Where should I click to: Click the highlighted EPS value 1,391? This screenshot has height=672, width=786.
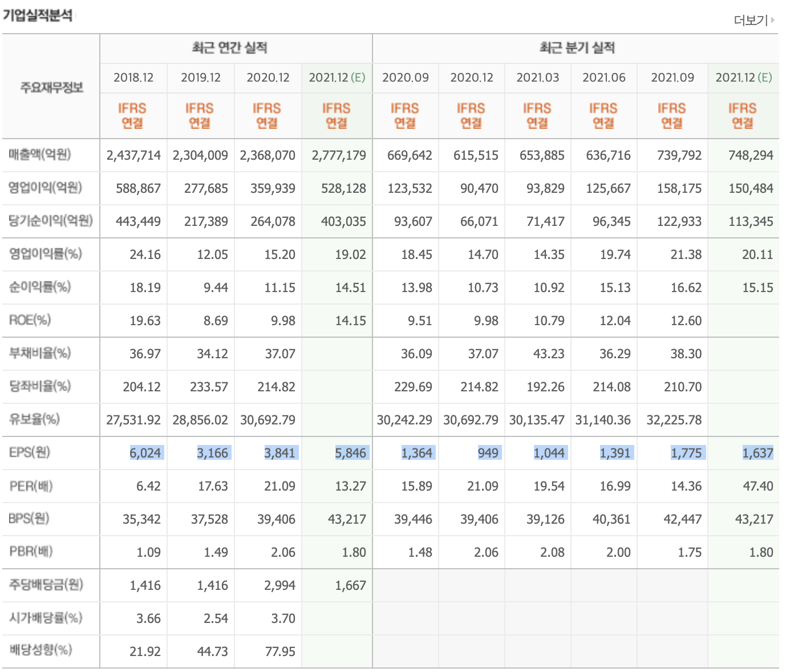point(615,453)
